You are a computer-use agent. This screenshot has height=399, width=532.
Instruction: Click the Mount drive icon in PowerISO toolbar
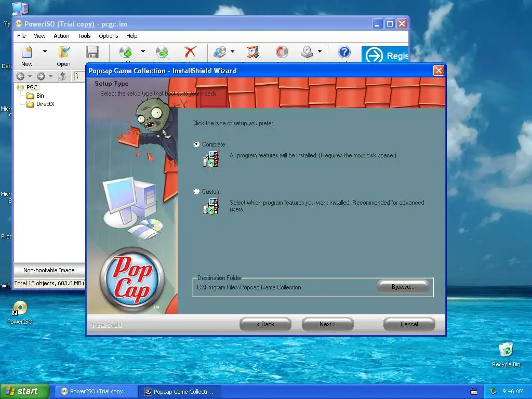[308, 52]
